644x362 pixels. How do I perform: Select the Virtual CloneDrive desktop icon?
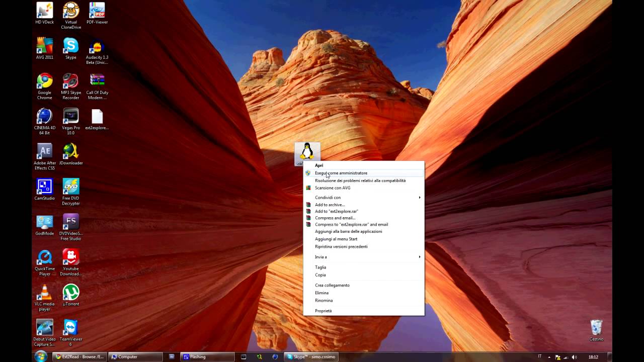click(x=71, y=16)
